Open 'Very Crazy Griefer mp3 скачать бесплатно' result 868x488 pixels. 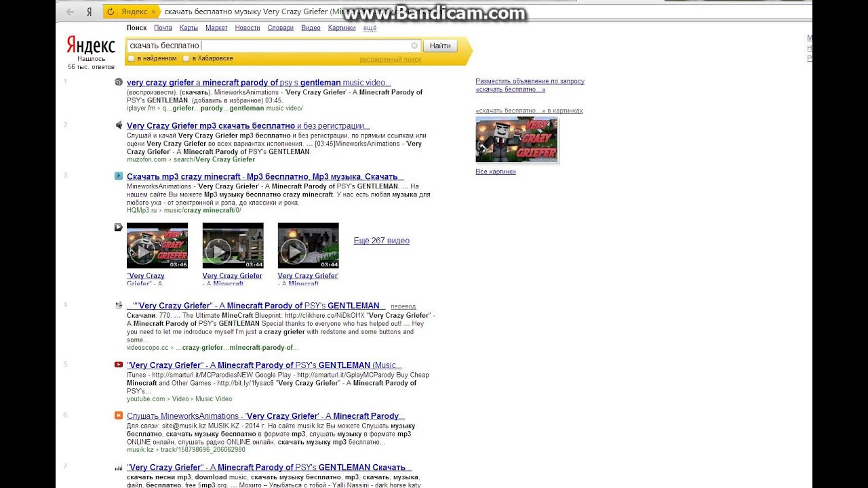[x=248, y=125]
